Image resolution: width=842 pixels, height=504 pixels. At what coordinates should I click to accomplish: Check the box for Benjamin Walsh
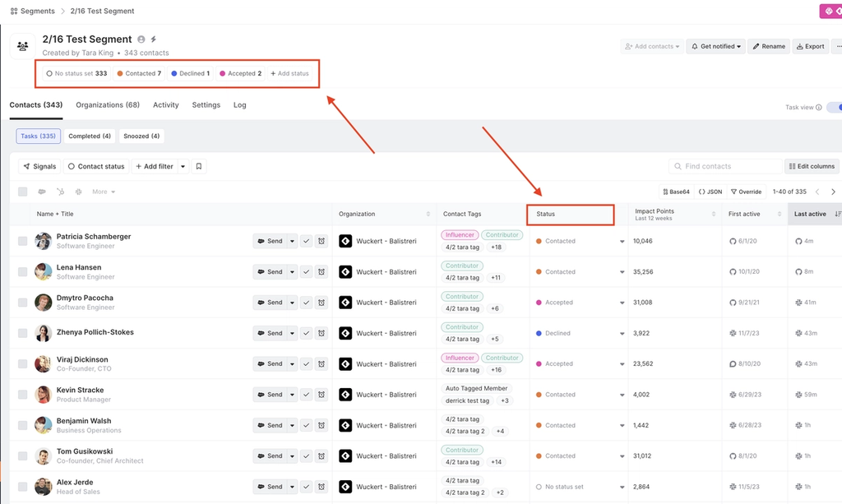click(x=22, y=425)
